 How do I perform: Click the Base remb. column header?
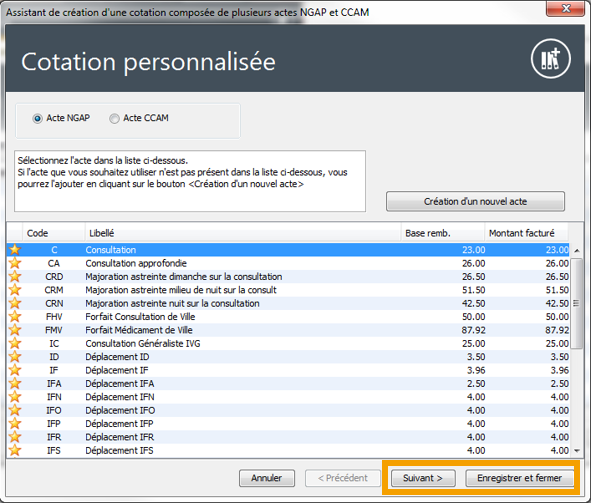coord(443,233)
